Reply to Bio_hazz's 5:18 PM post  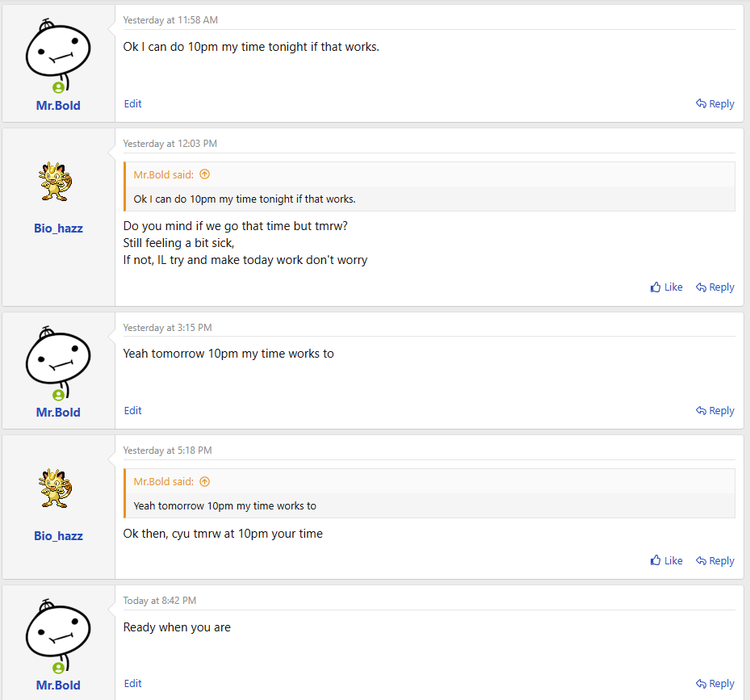click(x=715, y=561)
